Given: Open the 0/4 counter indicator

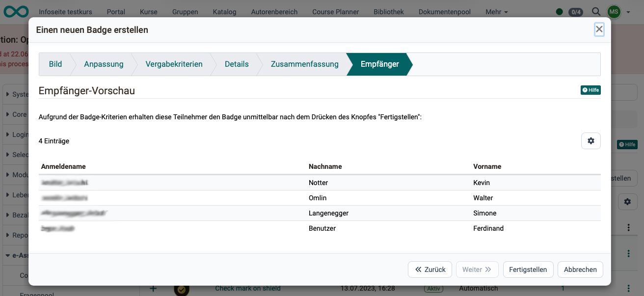Looking at the screenshot, I should click(575, 12).
